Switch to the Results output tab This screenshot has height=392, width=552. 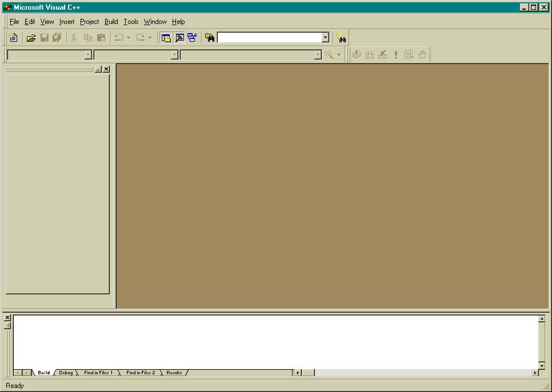click(x=174, y=373)
